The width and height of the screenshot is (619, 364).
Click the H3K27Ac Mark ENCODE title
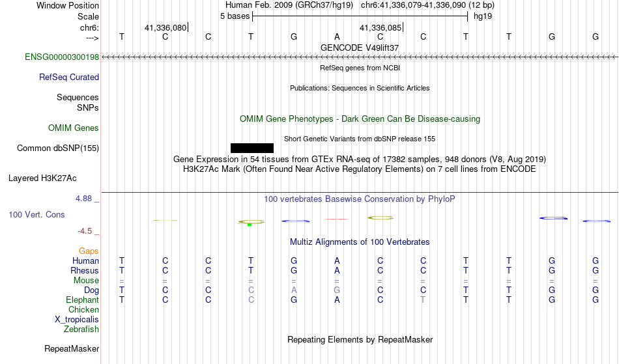pos(360,169)
